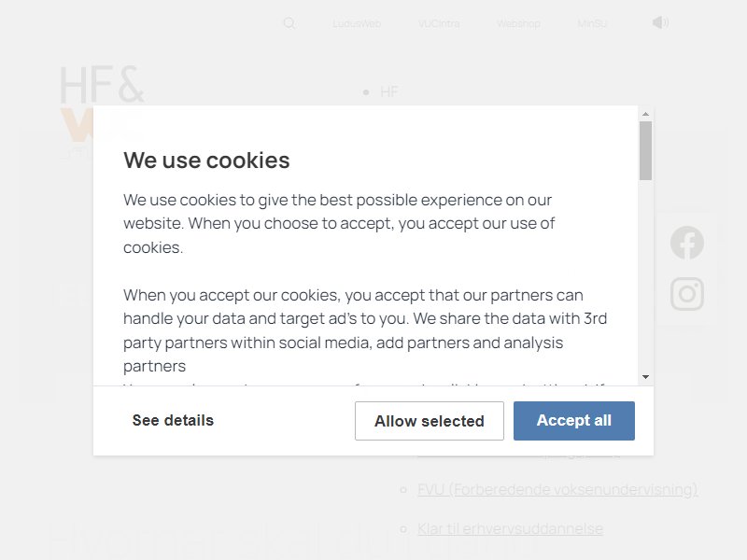Go to Webshop in top navigation
The height and width of the screenshot is (560, 747).
pos(519,24)
